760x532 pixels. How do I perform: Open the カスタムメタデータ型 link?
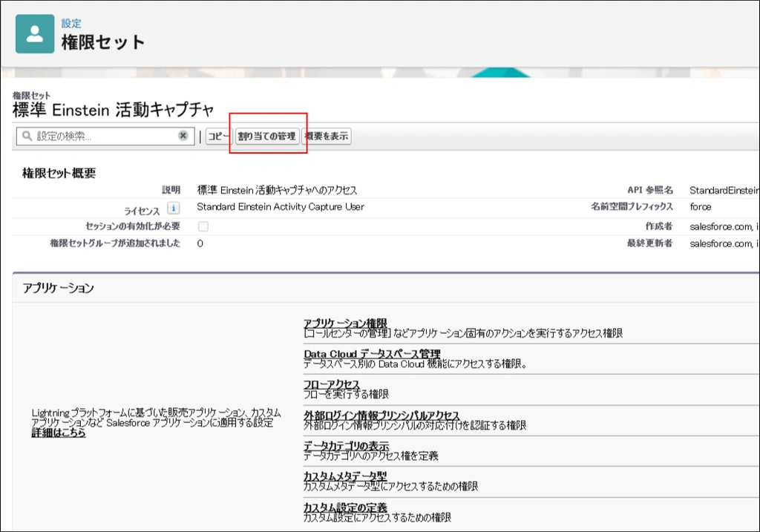pyautogui.click(x=345, y=476)
